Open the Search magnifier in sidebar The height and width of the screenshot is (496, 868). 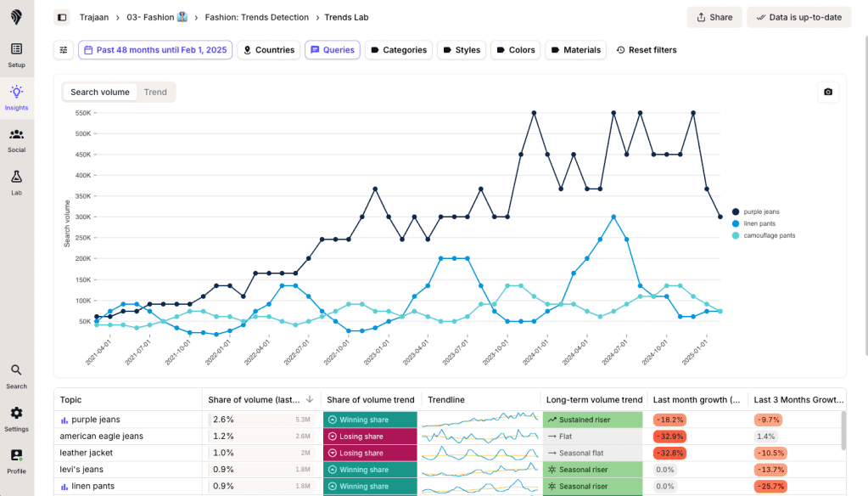(17, 377)
